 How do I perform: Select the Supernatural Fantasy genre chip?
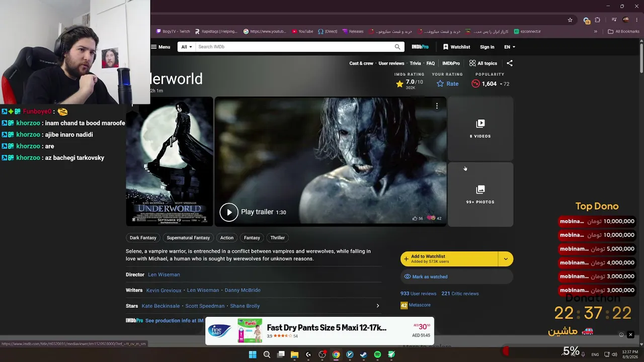188,238
